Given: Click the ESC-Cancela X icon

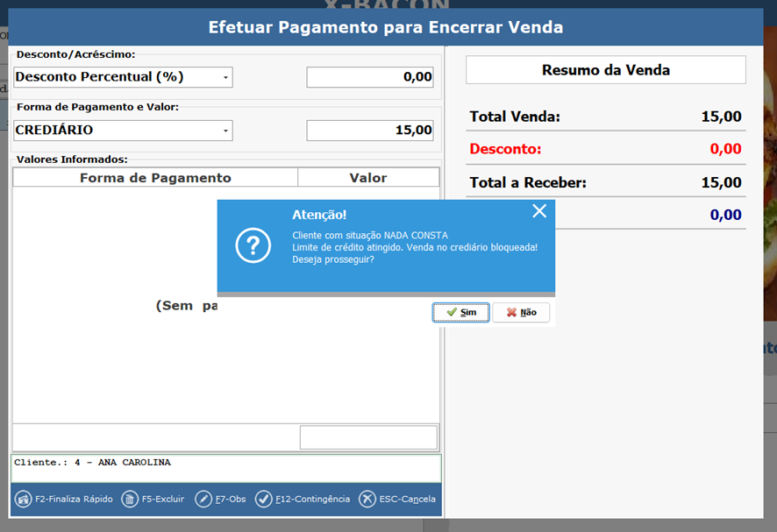Looking at the screenshot, I should click(x=367, y=499).
